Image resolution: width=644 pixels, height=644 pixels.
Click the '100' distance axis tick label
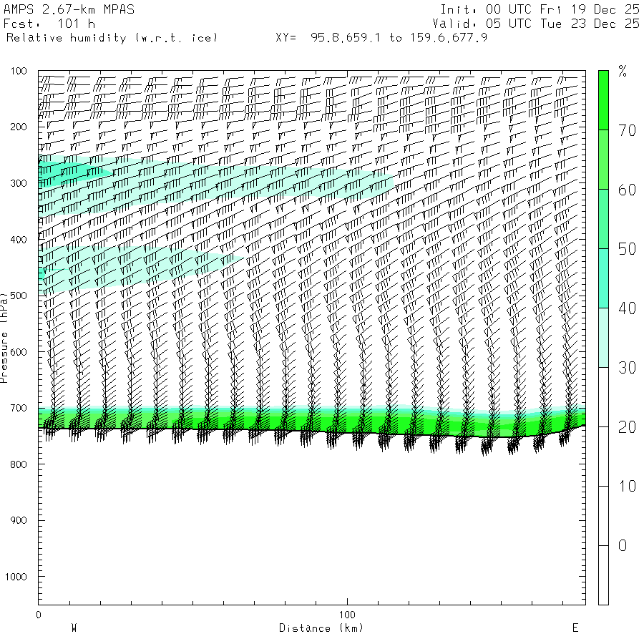coord(347,615)
